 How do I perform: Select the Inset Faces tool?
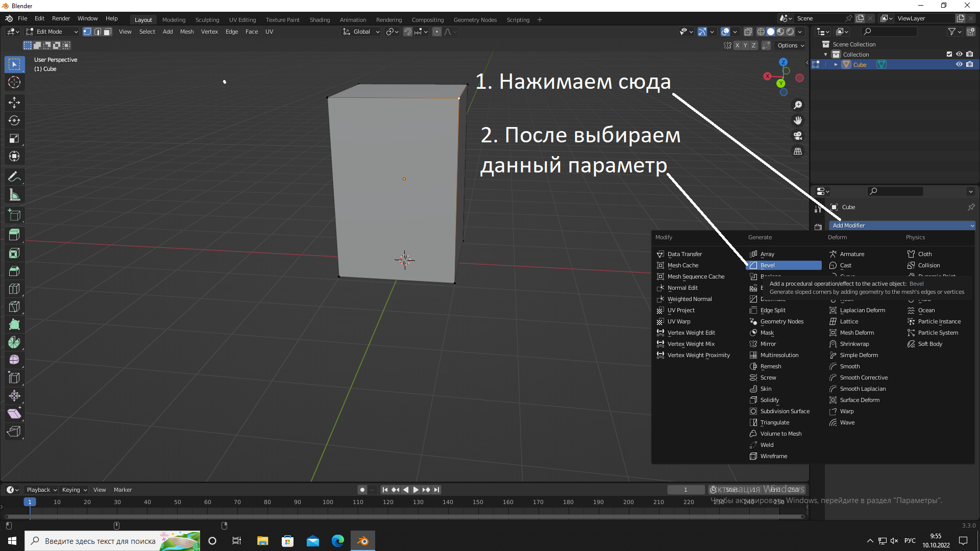[x=14, y=253]
